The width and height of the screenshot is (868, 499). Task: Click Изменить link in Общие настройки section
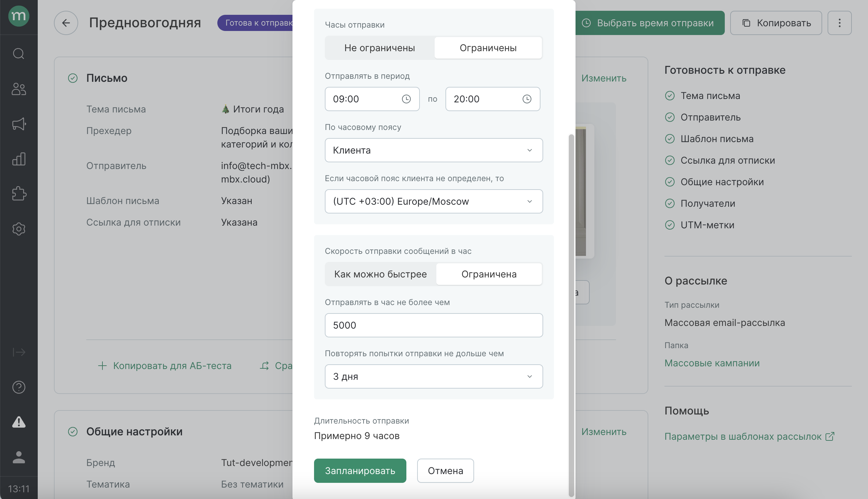[x=603, y=431]
